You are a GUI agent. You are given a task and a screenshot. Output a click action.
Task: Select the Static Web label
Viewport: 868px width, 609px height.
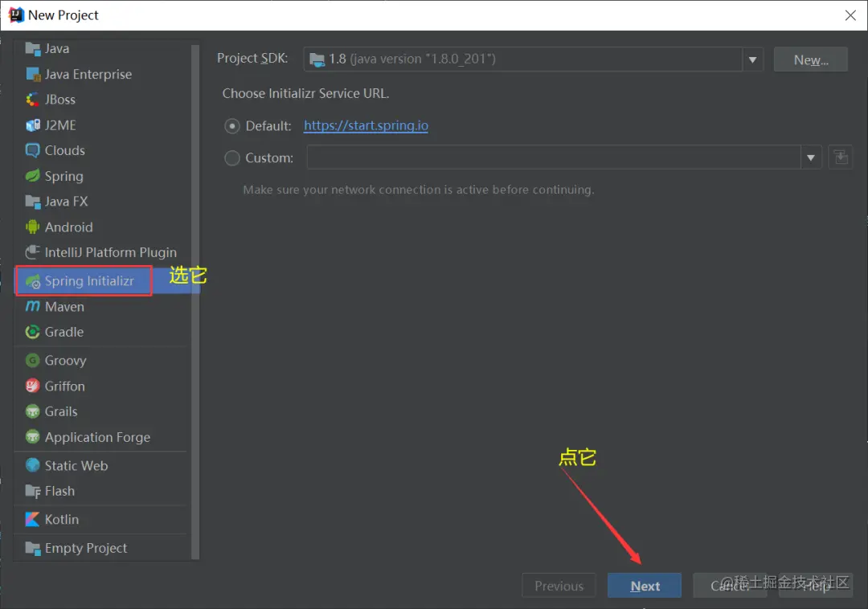[x=76, y=466]
